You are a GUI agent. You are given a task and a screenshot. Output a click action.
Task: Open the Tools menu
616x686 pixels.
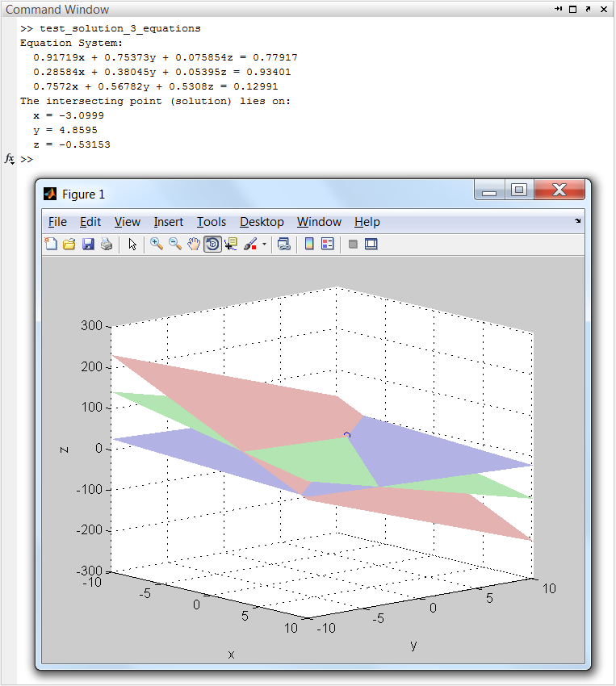coord(212,222)
